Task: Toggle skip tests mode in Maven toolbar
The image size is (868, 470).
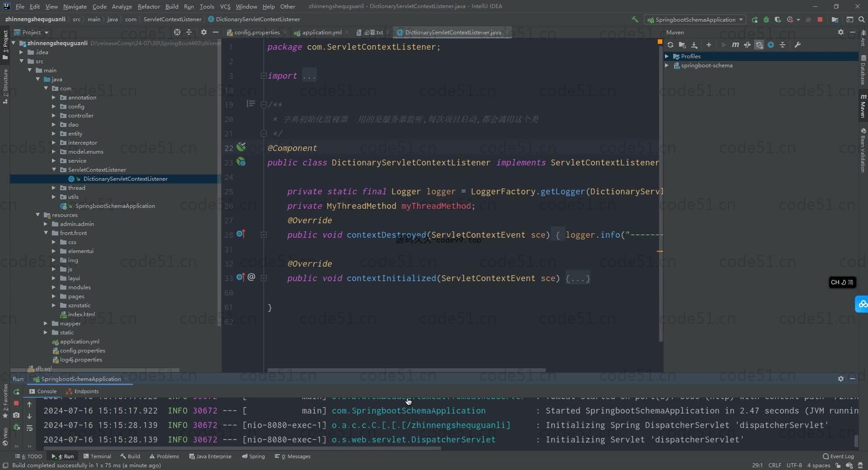Action: (771, 45)
